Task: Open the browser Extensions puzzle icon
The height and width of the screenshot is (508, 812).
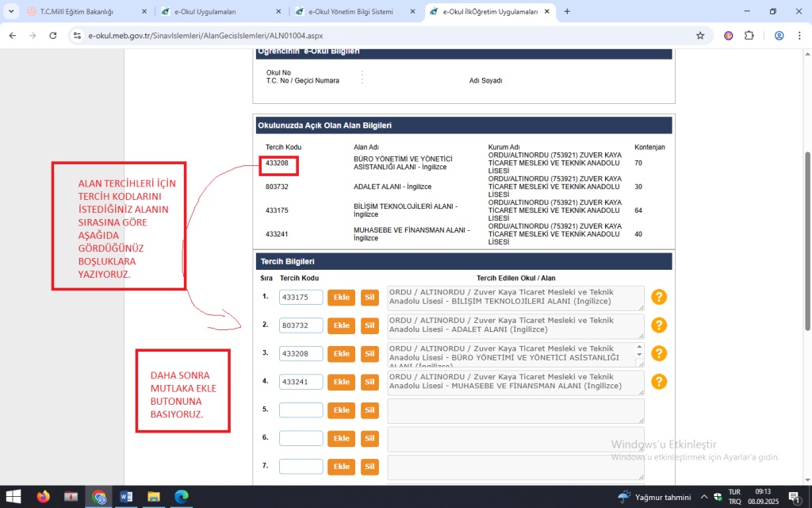Action: (749, 36)
